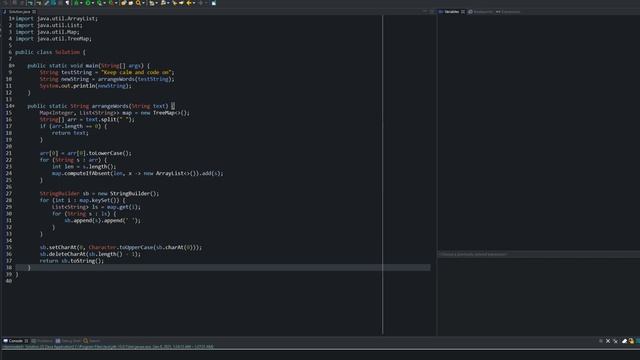
Task: Close the Variables view tab
Action: pos(463,12)
